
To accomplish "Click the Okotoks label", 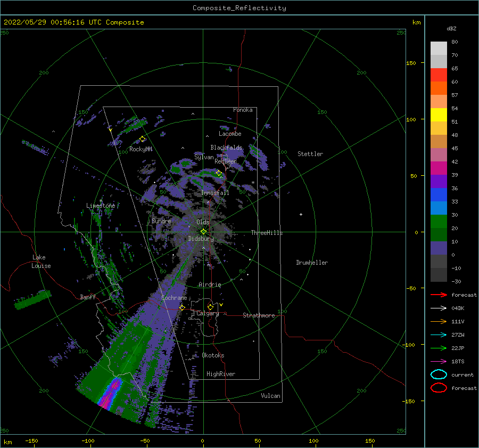I will 213,355.
